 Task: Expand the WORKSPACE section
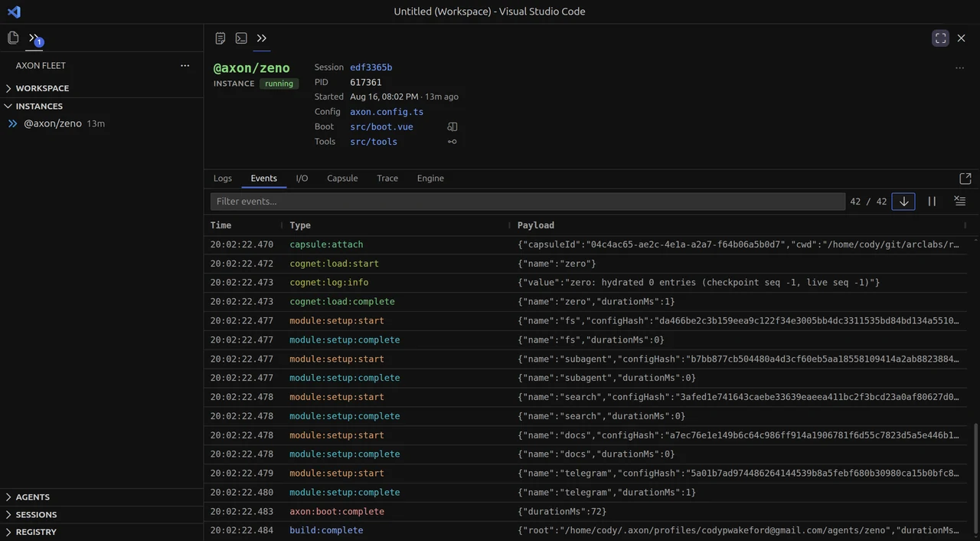tap(101, 88)
